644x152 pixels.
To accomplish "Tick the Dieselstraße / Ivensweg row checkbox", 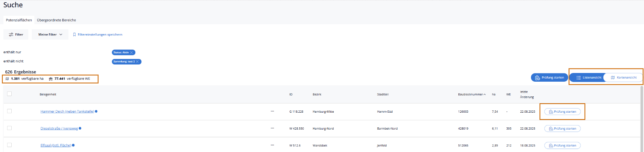I will coord(9,128).
